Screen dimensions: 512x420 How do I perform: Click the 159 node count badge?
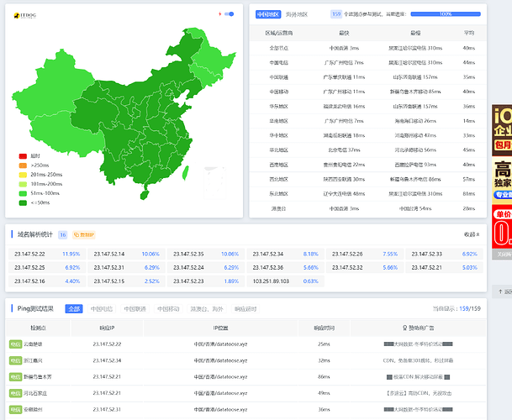pos(336,14)
